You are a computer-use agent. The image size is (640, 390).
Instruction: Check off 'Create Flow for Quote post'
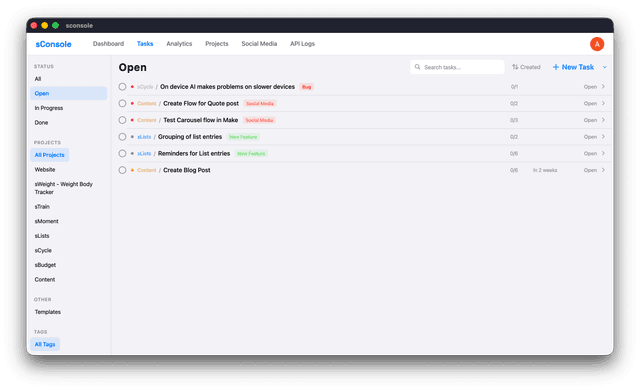pos(122,104)
